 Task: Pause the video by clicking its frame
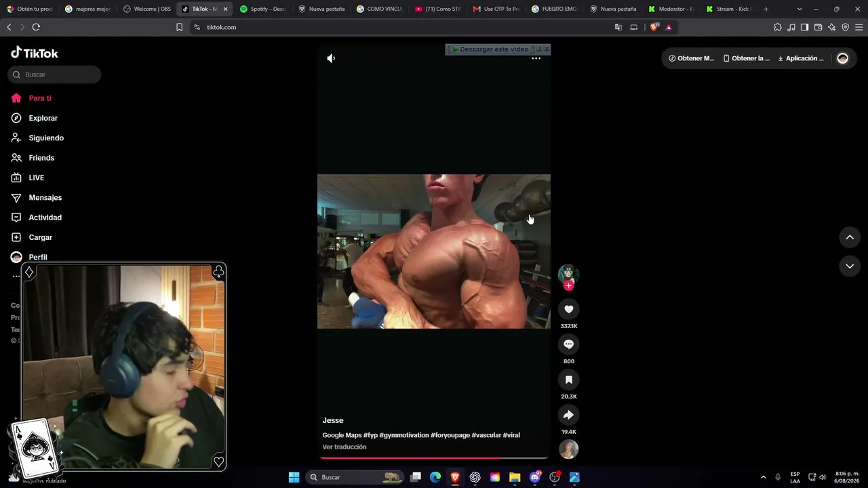(434, 251)
